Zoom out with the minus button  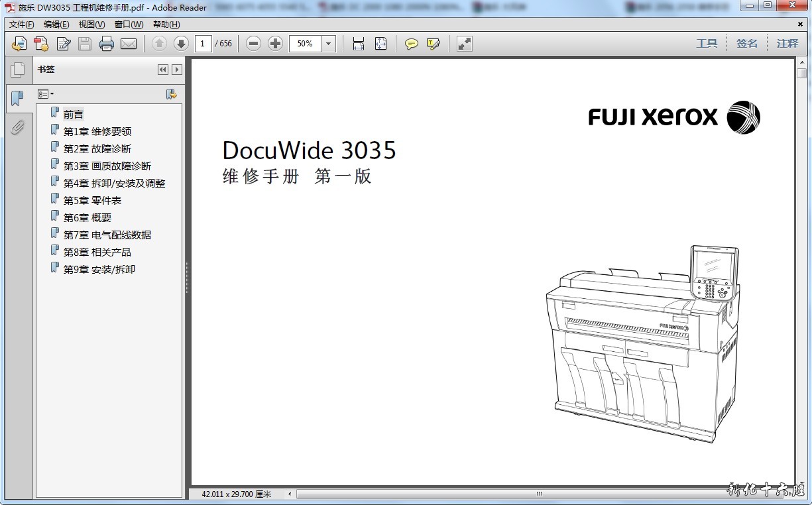click(253, 44)
